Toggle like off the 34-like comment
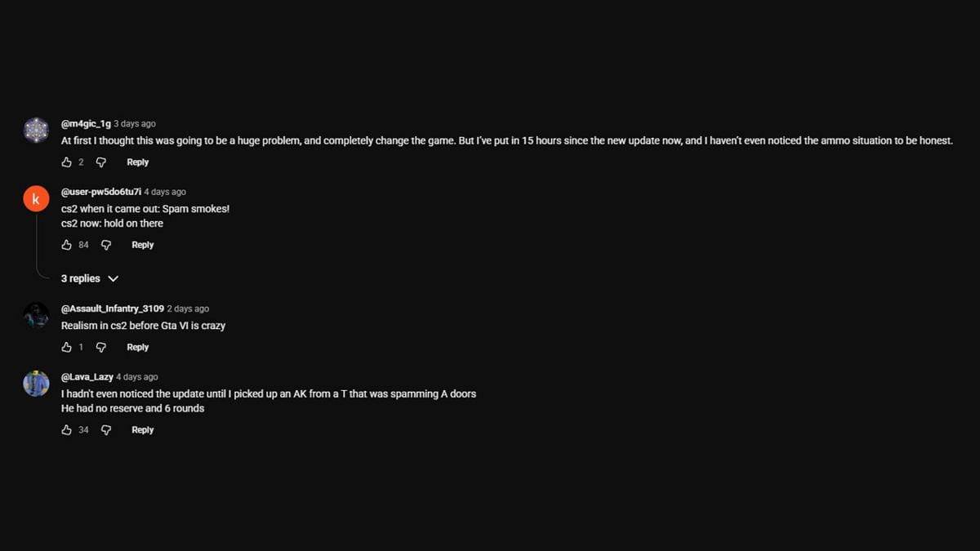Screen dimensions: 980x551 tap(69, 429)
